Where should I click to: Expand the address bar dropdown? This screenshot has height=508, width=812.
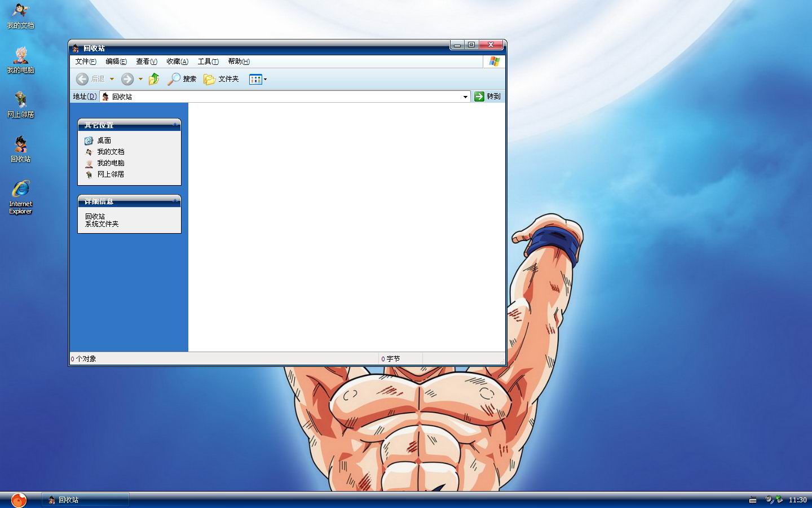point(465,97)
